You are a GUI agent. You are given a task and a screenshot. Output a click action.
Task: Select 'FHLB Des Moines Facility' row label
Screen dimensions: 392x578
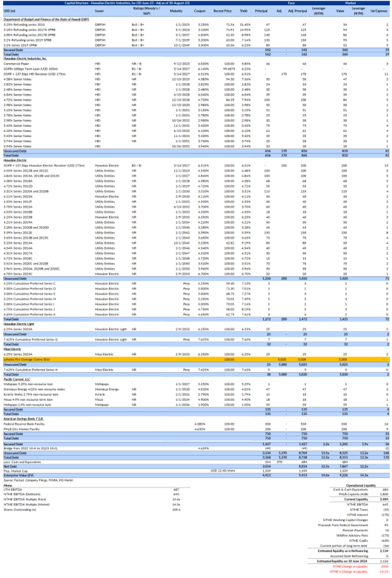tap(21, 430)
